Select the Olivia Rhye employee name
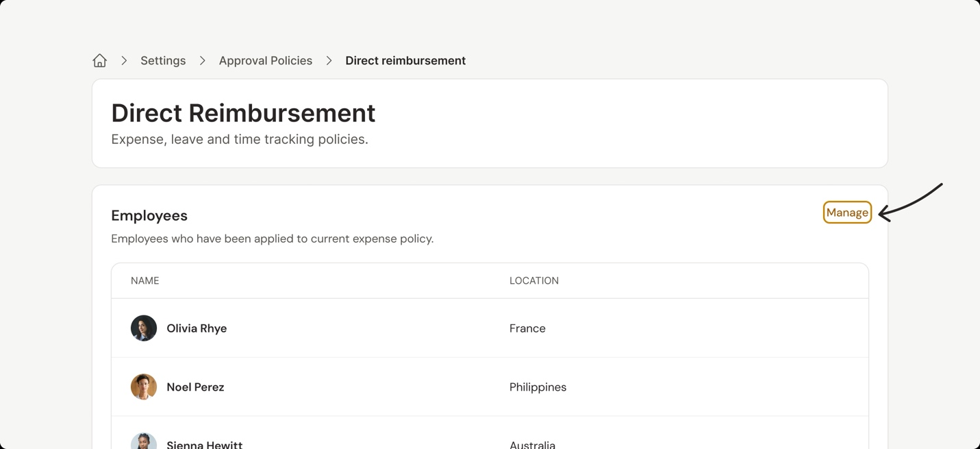The image size is (980, 449). click(197, 328)
